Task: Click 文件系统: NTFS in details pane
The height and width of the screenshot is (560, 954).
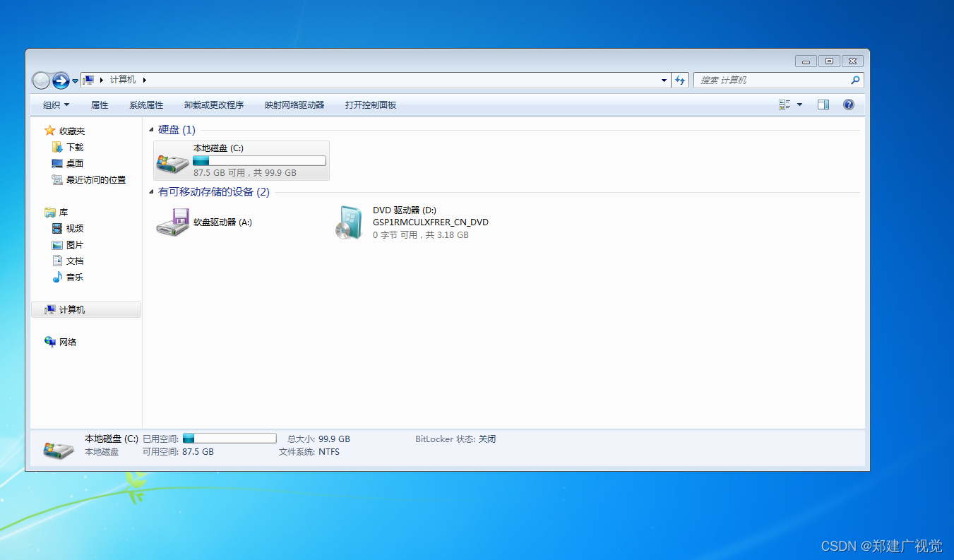Action: pos(309,452)
